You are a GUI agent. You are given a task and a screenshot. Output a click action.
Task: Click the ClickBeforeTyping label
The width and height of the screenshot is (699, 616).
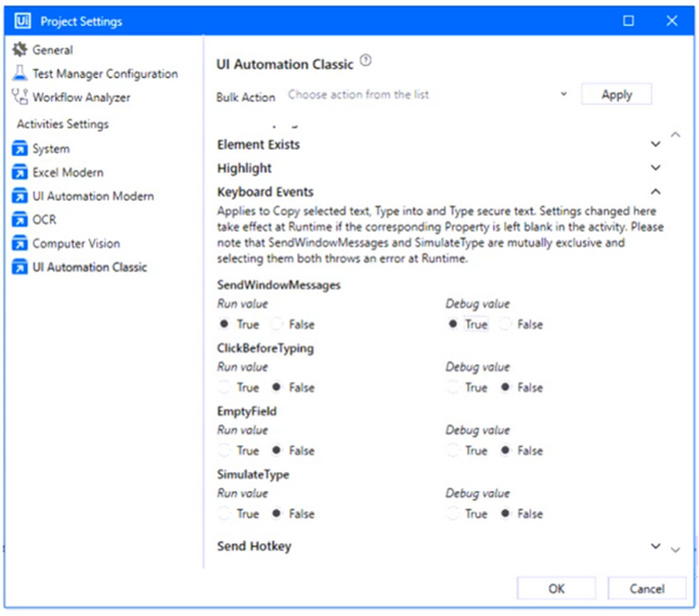point(266,348)
